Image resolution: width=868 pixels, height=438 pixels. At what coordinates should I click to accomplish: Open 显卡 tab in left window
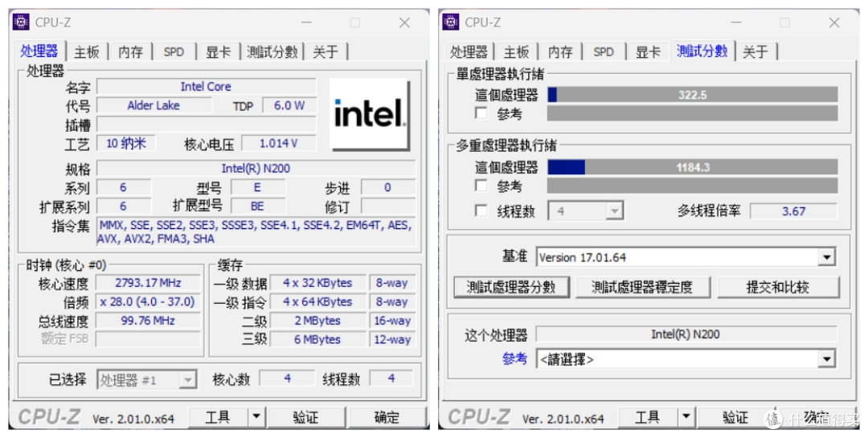[218, 52]
